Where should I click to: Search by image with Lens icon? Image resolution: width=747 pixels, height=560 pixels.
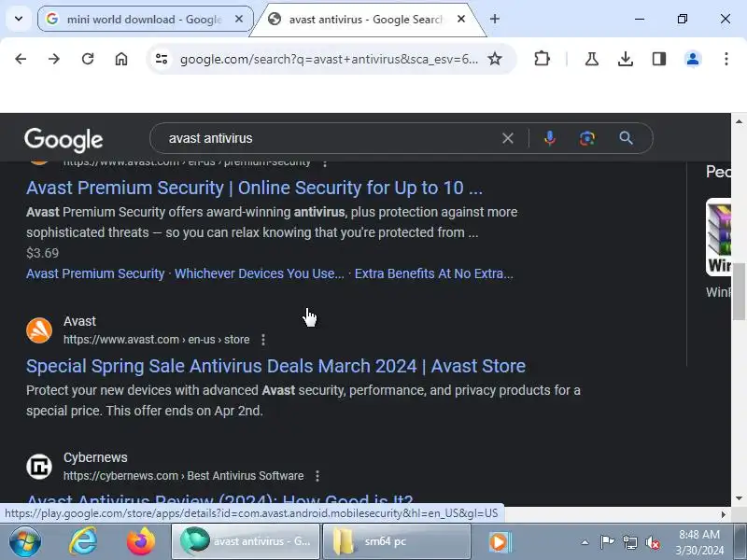[587, 138]
